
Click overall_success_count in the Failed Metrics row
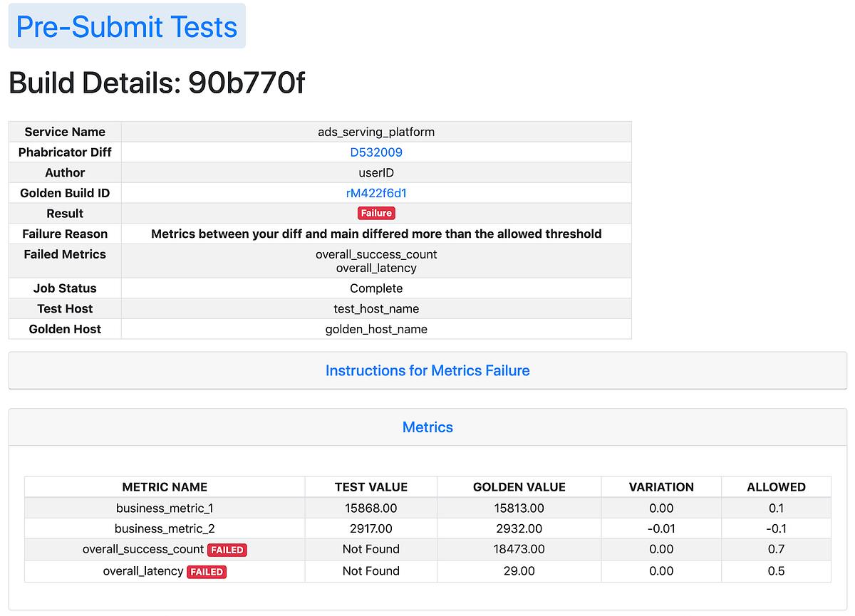pos(376,254)
